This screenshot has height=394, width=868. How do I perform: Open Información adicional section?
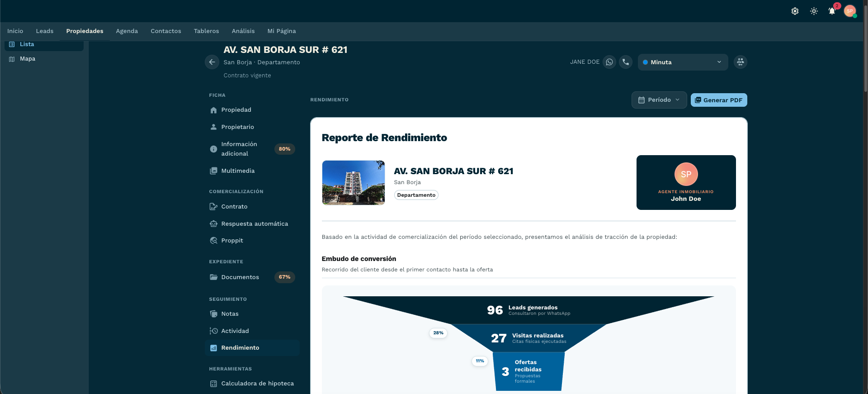coord(252,149)
